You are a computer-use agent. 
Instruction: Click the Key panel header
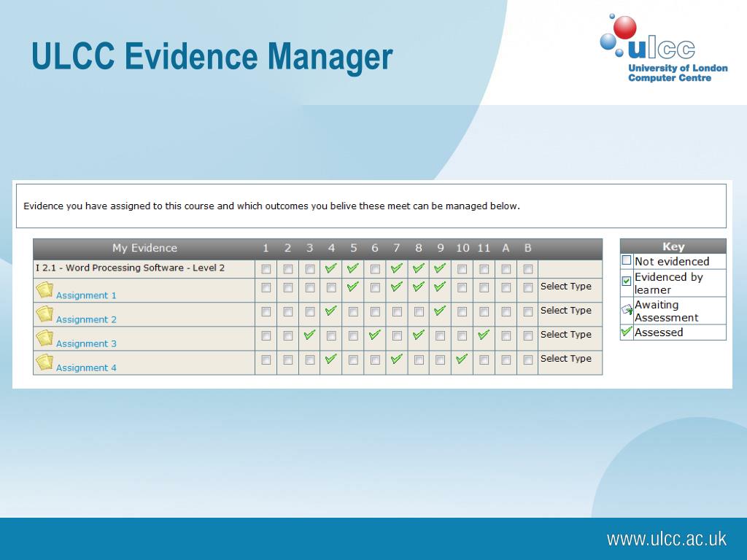(x=673, y=246)
